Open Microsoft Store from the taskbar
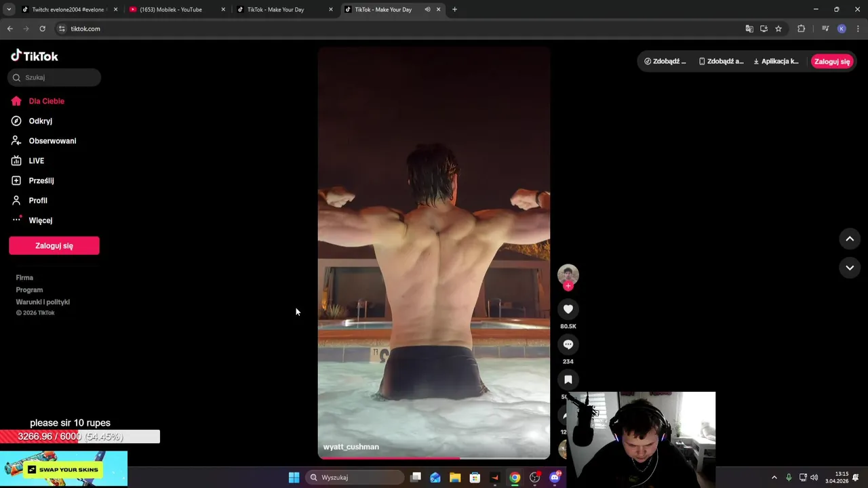The image size is (868, 488). point(475,477)
